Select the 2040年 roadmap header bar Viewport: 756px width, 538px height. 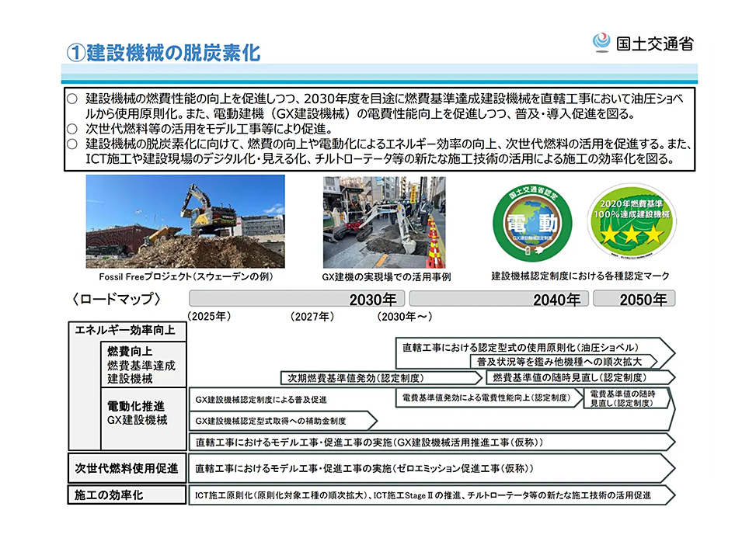pos(498,299)
